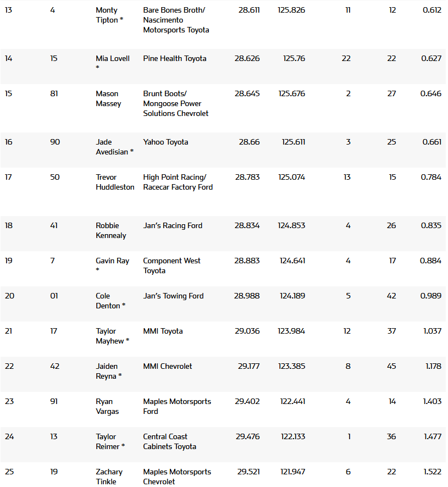The width and height of the screenshot is (448, 487).
Task: Click the 1.178 gap value
Action: 433,366
